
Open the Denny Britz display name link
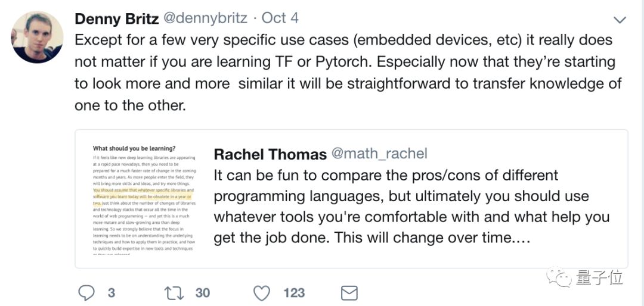click(x=116, y=18)
